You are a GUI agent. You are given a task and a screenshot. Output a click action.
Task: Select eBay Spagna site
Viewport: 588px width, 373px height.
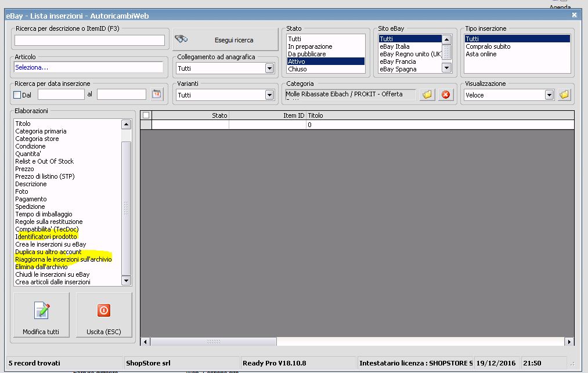pos(410,69)
